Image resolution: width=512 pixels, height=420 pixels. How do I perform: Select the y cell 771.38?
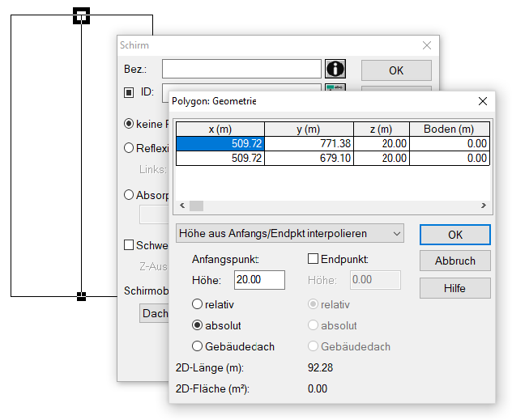[309, 143]
